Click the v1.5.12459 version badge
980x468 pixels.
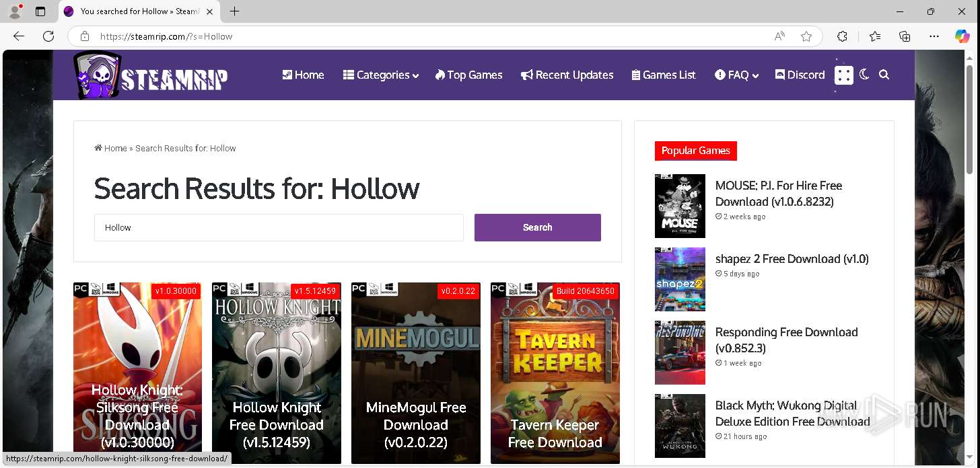click(x=315, y=291)
